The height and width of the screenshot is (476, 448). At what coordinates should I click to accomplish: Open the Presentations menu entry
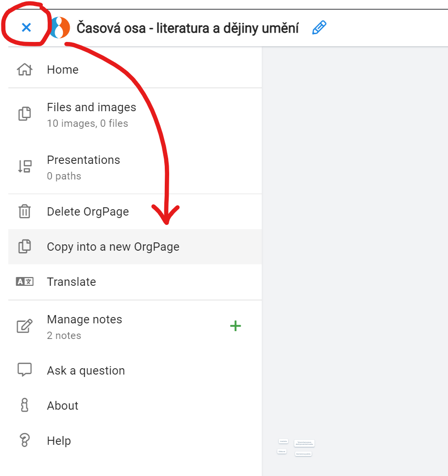coord(83,160)
